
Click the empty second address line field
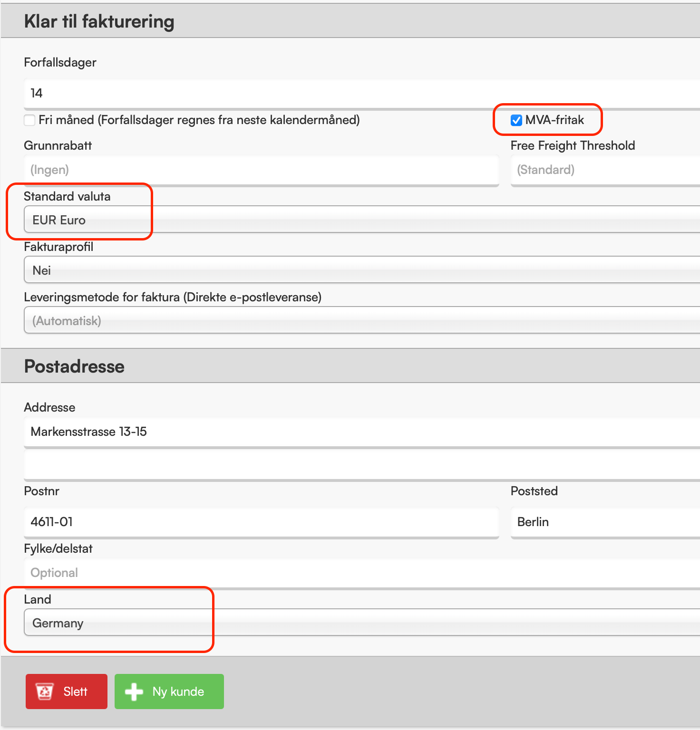(x=362, y=465)
